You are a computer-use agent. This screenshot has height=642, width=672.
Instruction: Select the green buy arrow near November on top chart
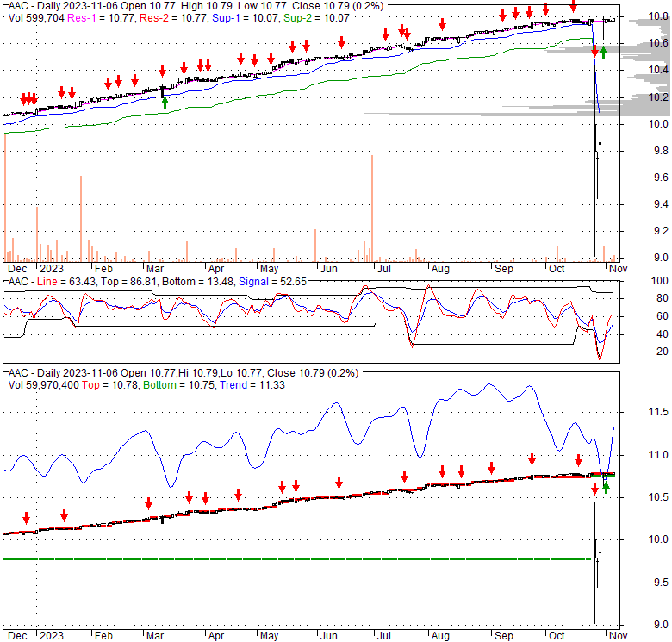tap(603, 53)
